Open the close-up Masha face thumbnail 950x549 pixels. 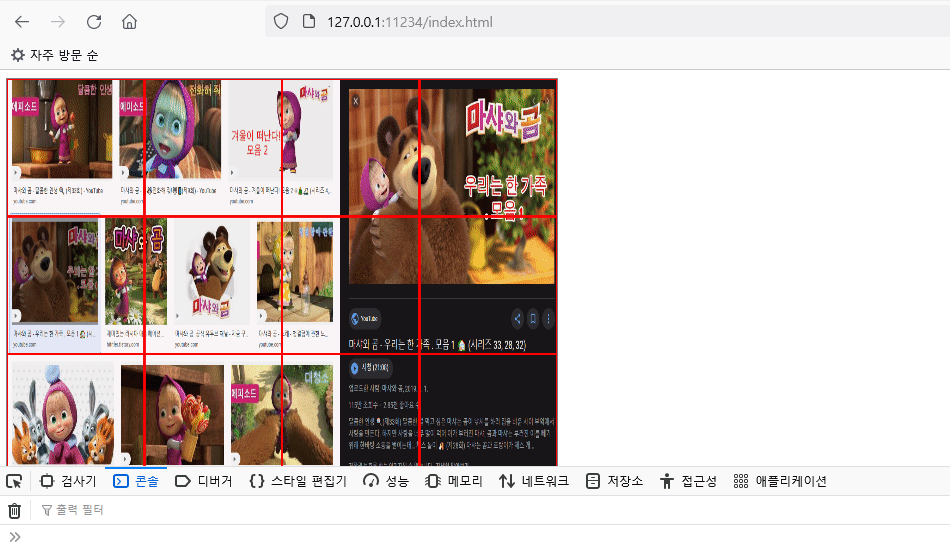(x=170, y=130)
